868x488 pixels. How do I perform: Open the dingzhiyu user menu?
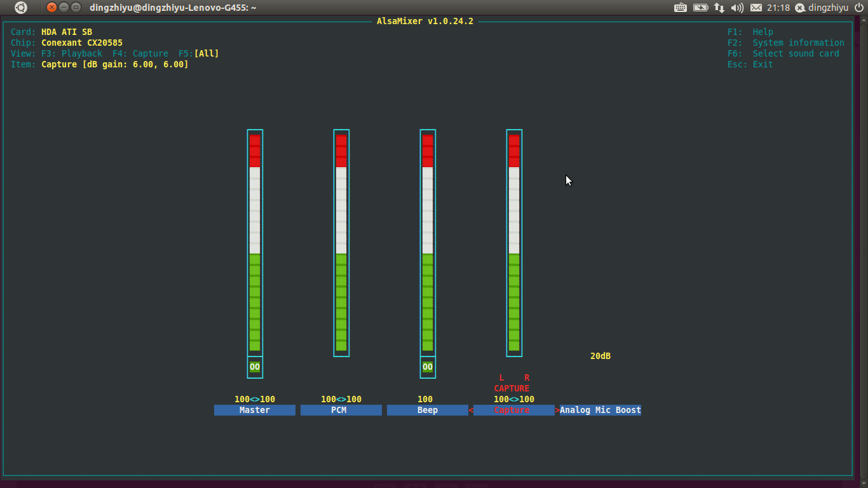pos(822,8)
